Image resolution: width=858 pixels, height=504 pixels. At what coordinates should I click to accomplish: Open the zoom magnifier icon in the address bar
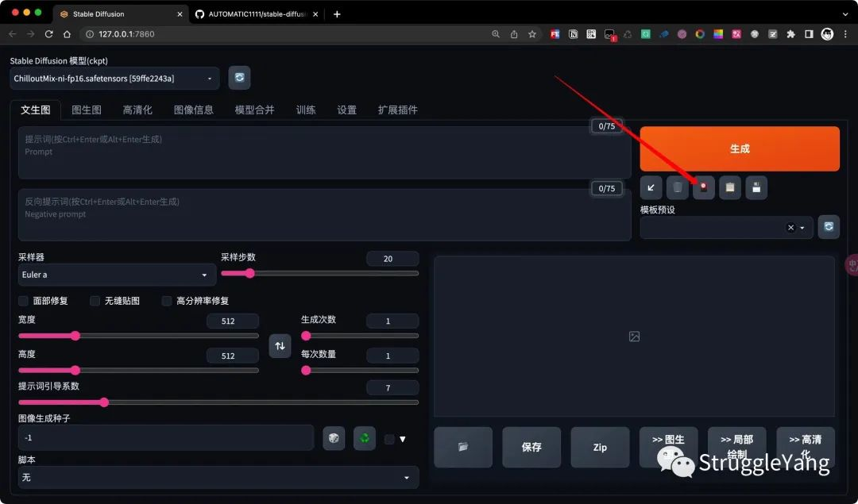pos(496,34)
